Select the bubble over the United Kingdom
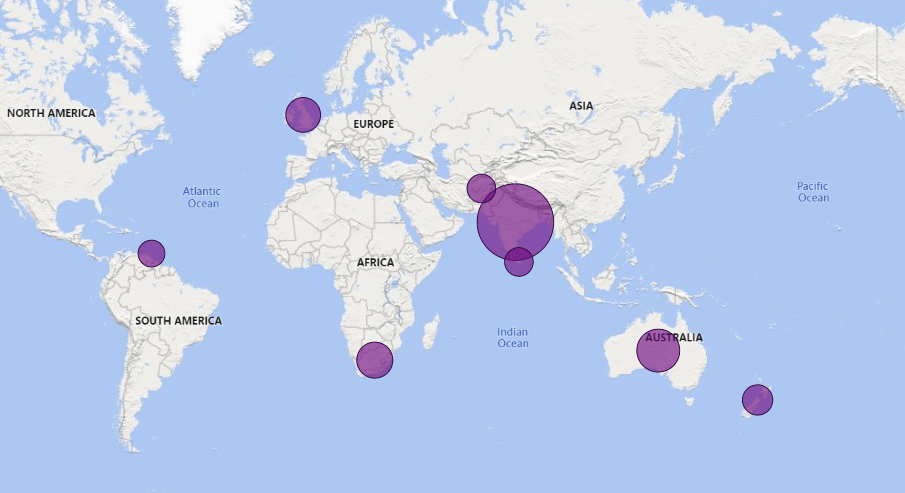This screenshot has height=493, width=905. point(303,115)
